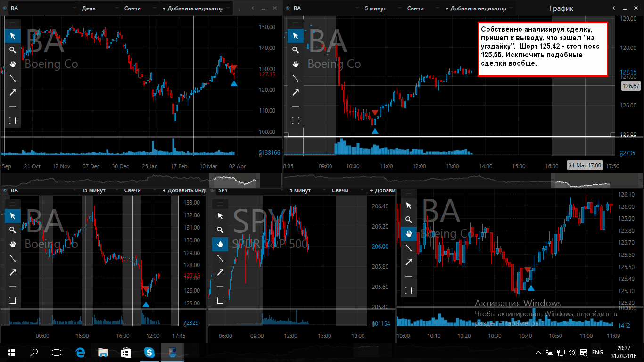Open Свечи dropdown in SPY chart
This screenshot has height=362, width=644.
(347, 190)
